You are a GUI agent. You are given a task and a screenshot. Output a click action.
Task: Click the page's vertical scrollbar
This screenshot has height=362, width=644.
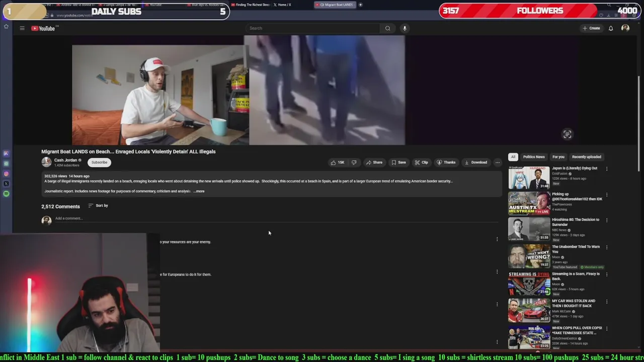pos(639,123)
